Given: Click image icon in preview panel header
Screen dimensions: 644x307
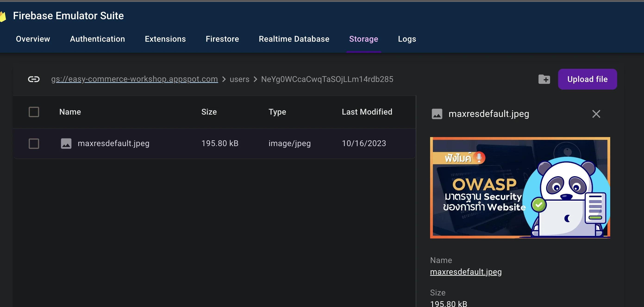Looking at the screenshot, I should tap(437, 114).
